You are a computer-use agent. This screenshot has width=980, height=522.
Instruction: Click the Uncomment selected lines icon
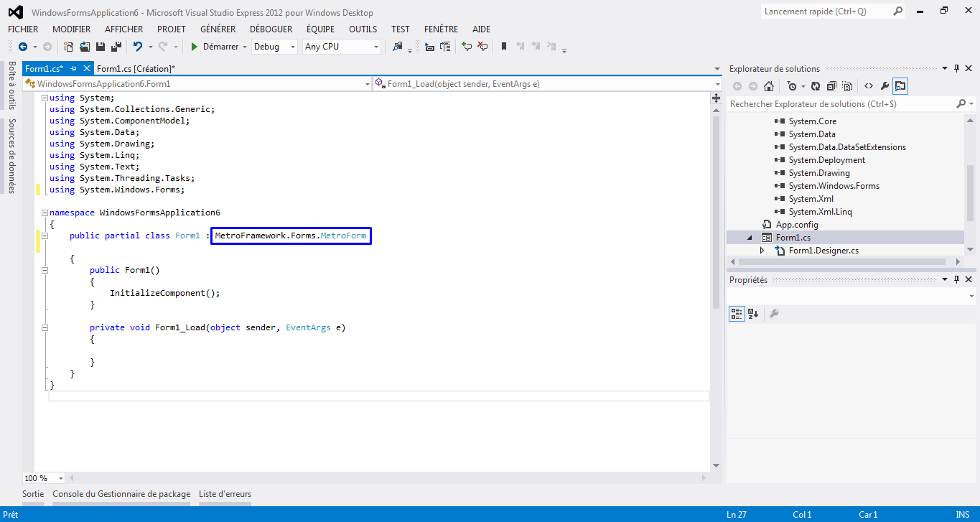pyautogui.click(x=482, y=47)
